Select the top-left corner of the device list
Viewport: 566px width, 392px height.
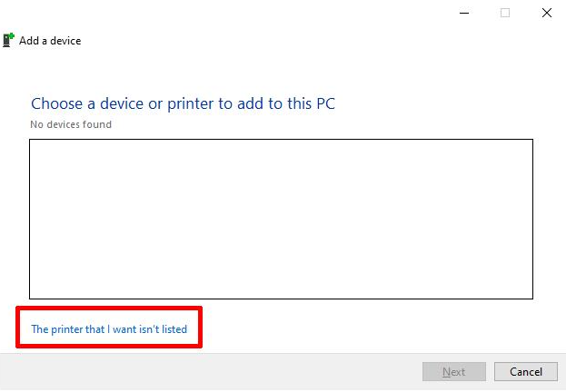34,143
